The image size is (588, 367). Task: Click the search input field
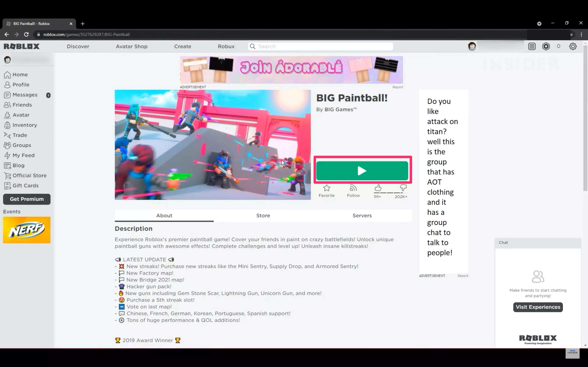pos(320,46)
